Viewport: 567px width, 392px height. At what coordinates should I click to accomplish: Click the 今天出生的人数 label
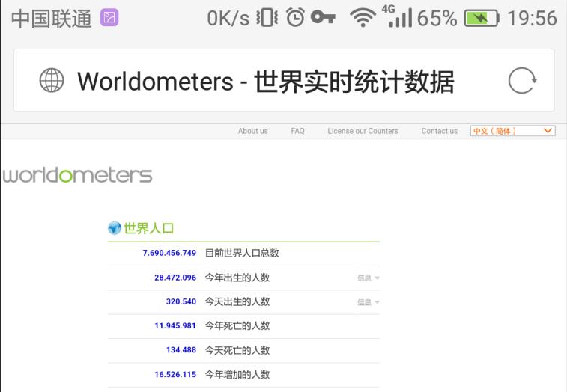click(237, 301)
